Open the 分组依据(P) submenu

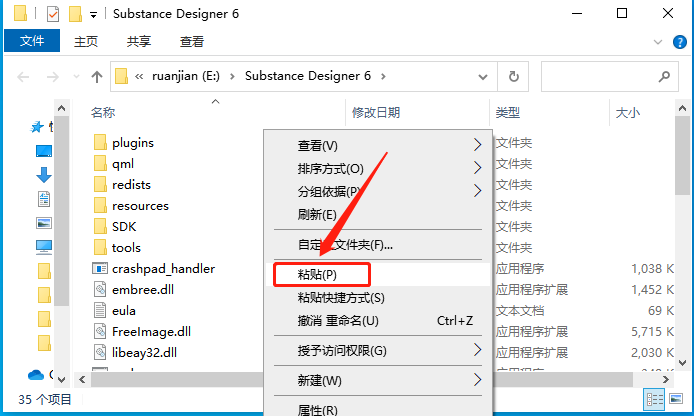click(x=378, y=192)
